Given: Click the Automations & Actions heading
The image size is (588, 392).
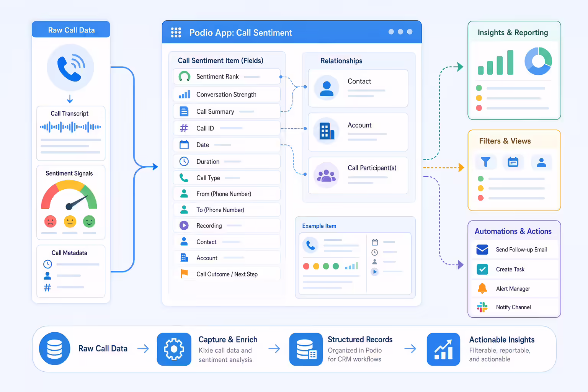Looking at the screenshot, I should 513,231.
